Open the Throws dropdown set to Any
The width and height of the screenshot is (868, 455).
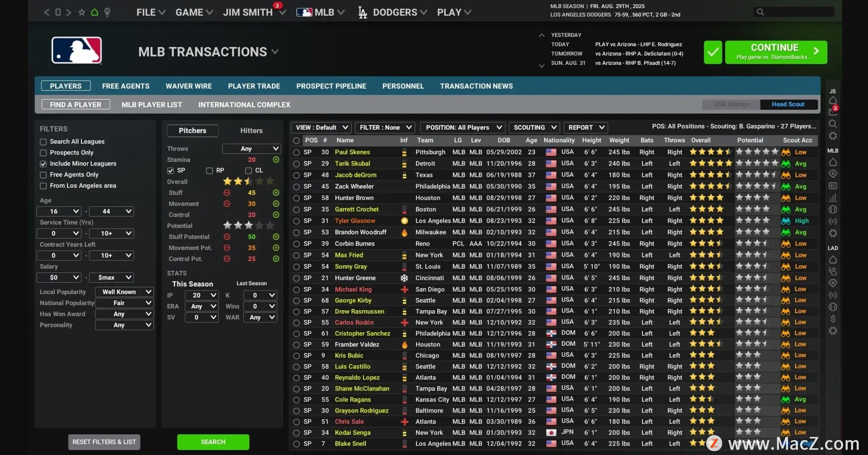(x=251, y=149)
